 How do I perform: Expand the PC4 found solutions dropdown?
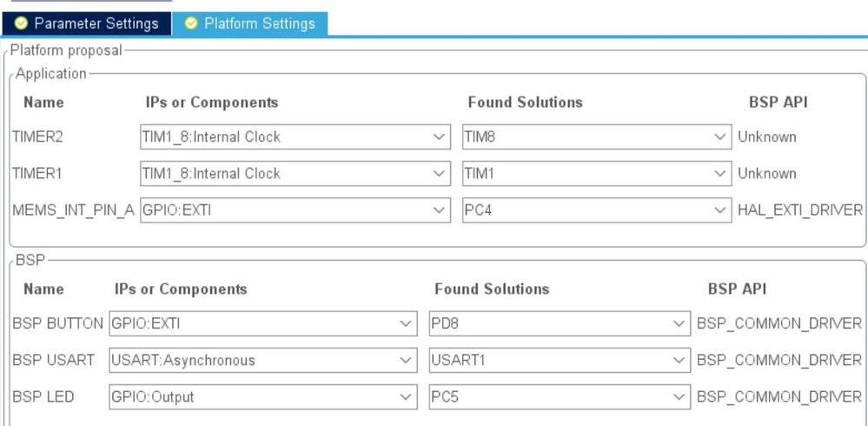tap(597, 210)
